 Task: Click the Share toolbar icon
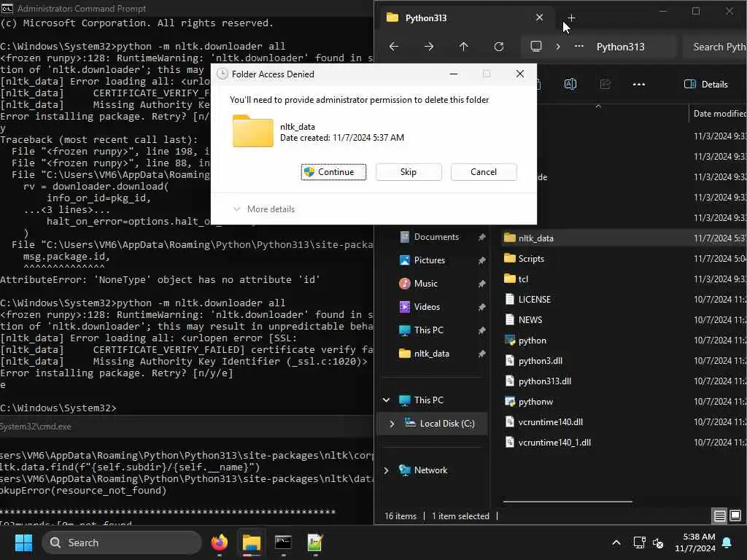pyautogui.click(x=605, y=85)
